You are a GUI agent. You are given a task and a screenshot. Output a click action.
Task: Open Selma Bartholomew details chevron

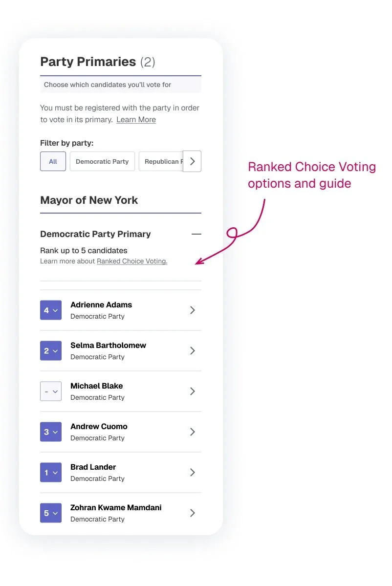193,350
